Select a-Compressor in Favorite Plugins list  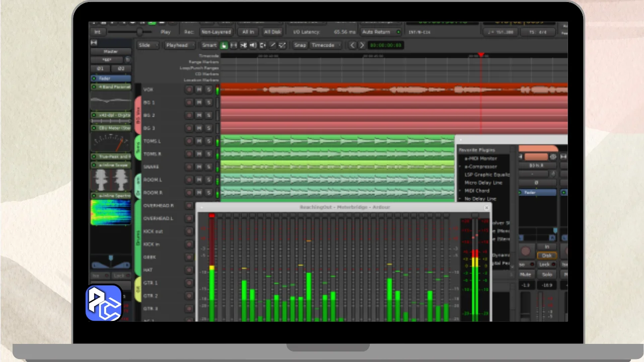[480, 166]
